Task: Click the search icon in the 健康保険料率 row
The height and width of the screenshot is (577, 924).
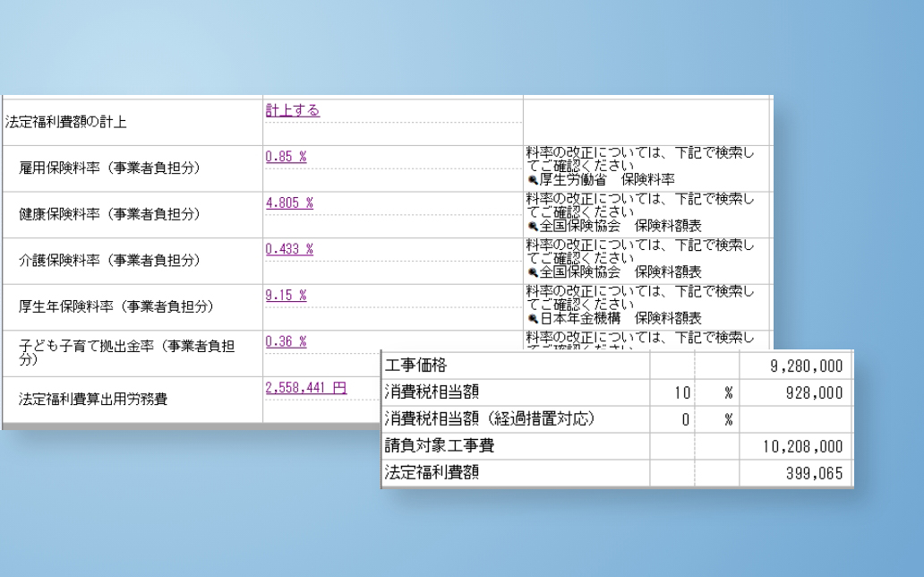Action: [532, 226]
